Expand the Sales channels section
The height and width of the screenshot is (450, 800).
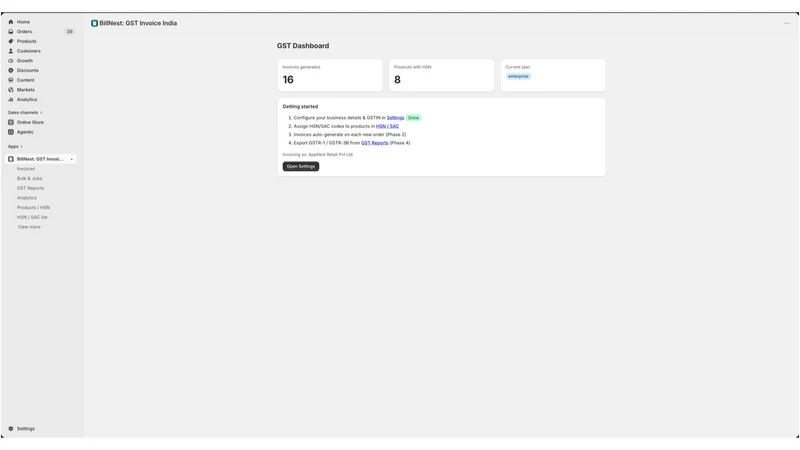click(25, 112)
